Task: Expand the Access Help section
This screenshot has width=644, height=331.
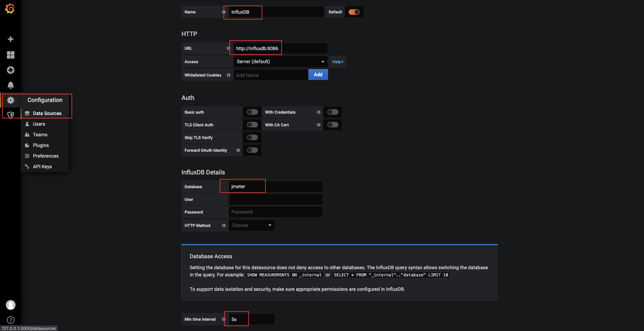Action: (338, 62)
